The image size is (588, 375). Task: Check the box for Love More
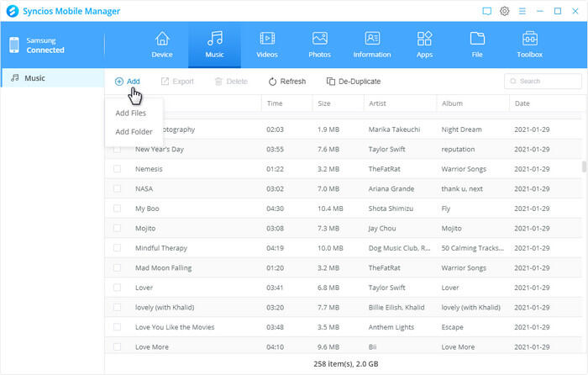click(x=117, y=347)
